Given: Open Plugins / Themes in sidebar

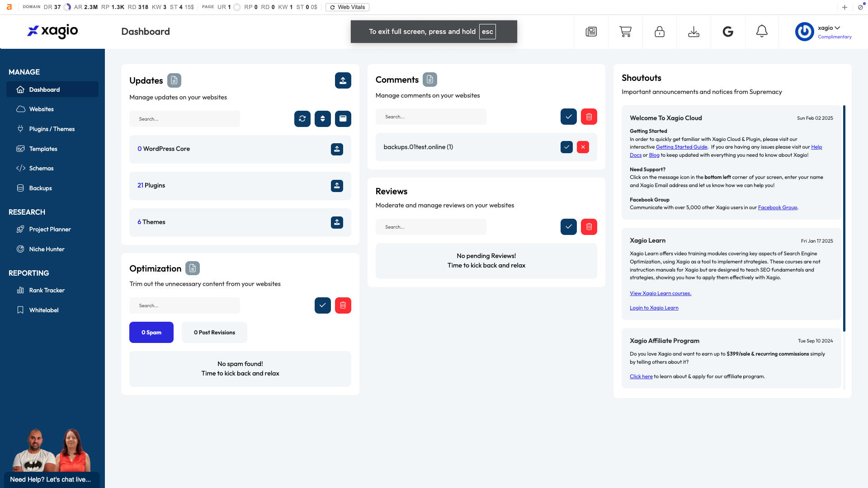Looking at the screenshot, I should (52, 129).
